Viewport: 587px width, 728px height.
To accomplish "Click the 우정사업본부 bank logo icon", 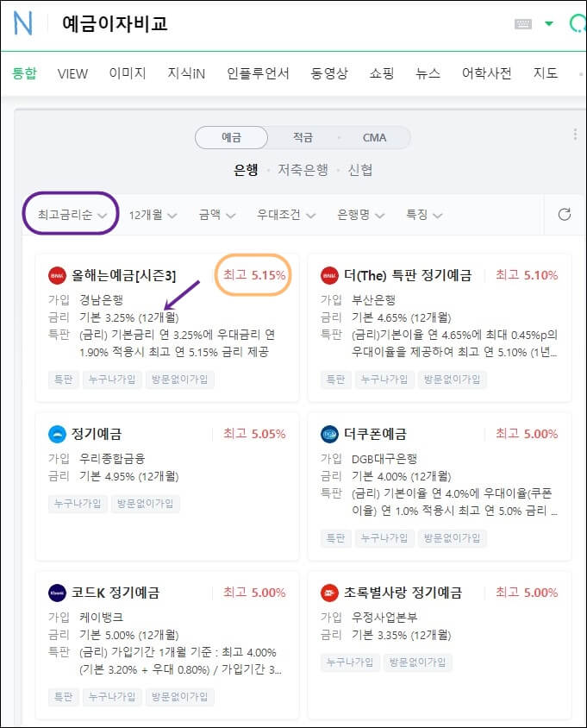I will pyautogui.click(x=328, y=593).
